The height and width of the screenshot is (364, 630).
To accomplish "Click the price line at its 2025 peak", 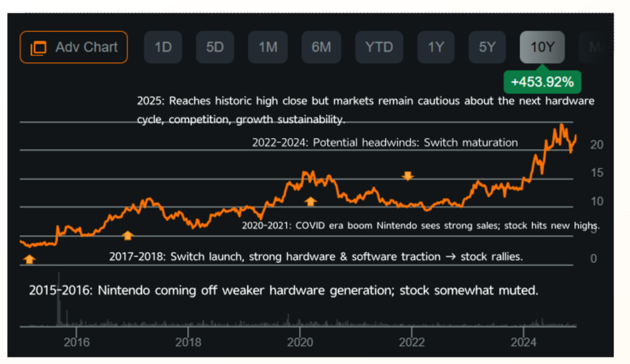I will (561, 124).
